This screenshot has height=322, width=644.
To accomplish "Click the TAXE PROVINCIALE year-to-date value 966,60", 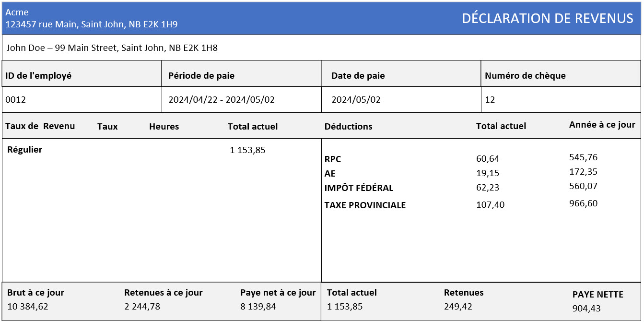I will (583, 203).
